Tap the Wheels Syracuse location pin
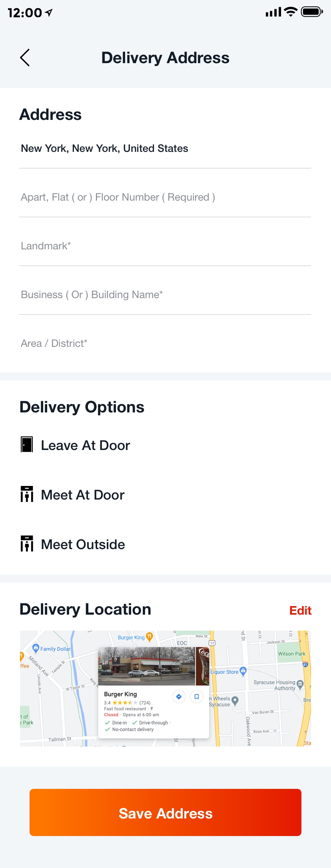This screenshot has height=868, width=331. tap(235, 700)
